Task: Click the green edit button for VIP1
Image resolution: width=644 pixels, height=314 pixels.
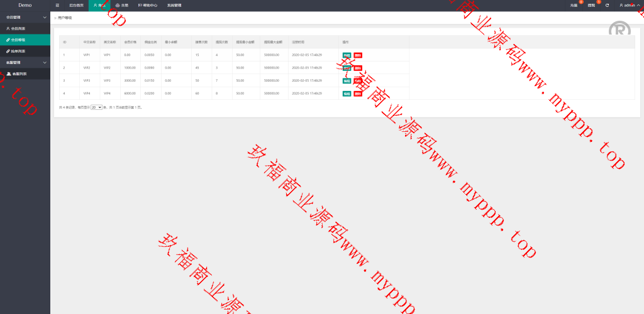Action: click(347, 55)
